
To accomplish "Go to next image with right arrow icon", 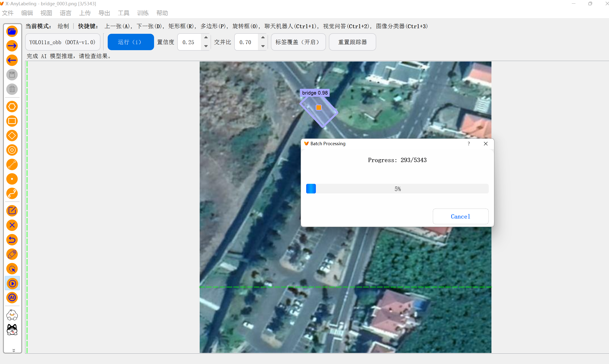I will (x=12, y=46).
